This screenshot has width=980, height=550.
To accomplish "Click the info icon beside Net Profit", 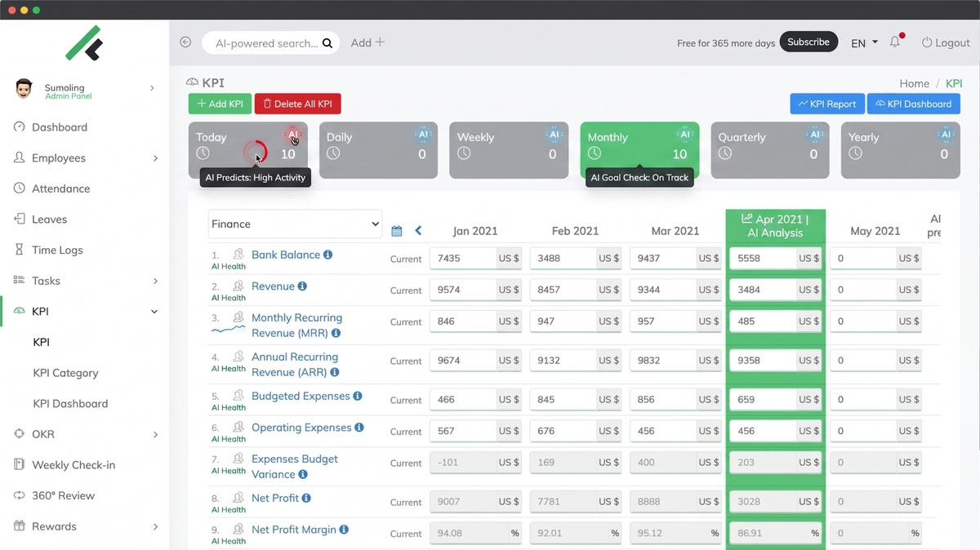I will tap(306, 498).
